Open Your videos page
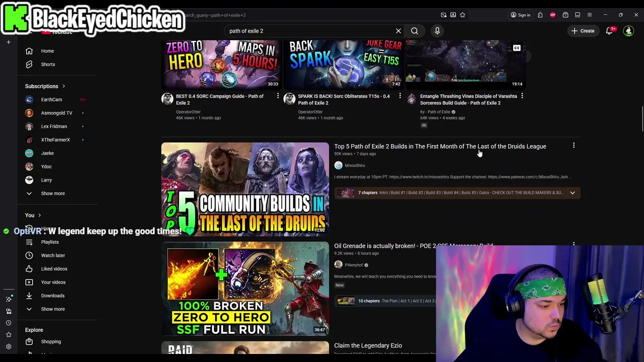644x362 pixels. [53, 282]
